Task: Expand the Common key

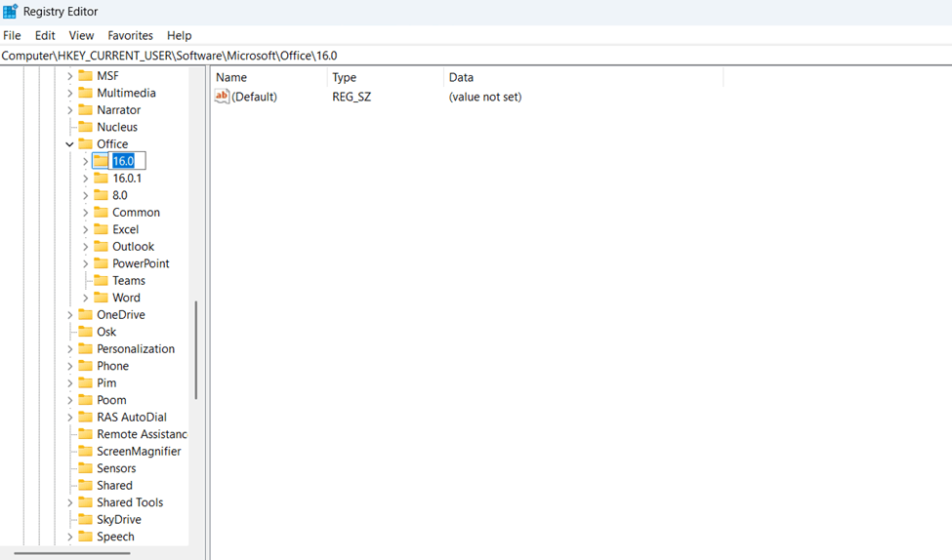Action: click(x=85, y=213)
